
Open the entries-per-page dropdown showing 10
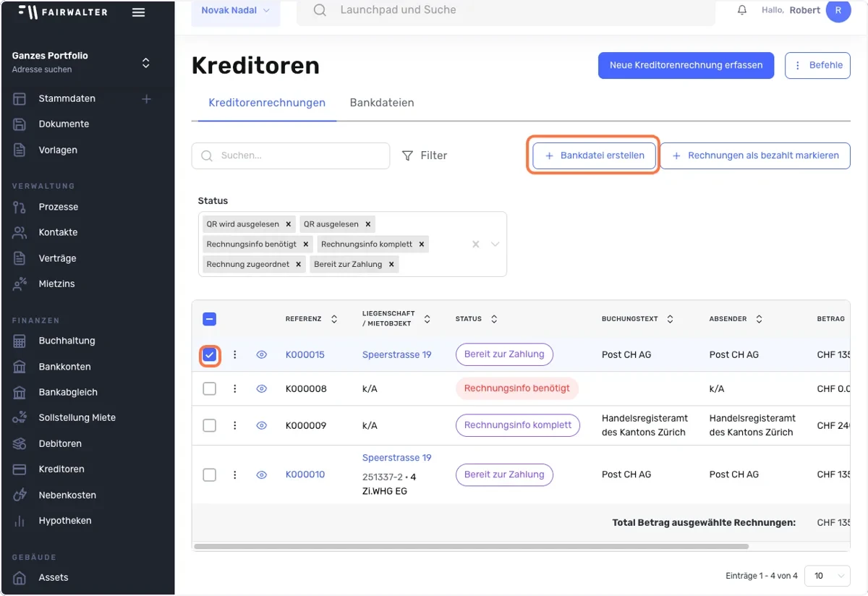point(827,576)
